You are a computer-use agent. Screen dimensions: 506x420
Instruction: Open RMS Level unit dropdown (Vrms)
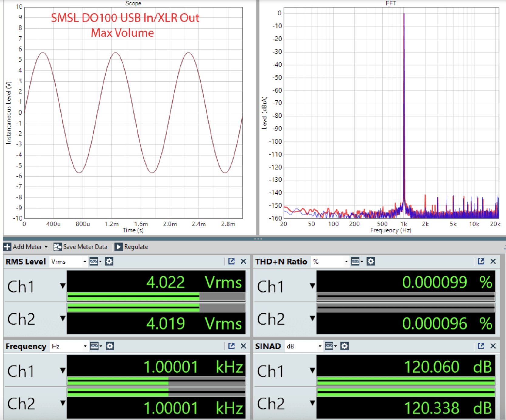point(69,262)
